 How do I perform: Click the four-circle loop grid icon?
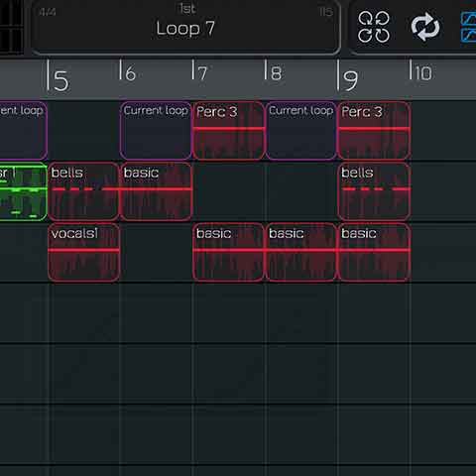click(374, 27)
